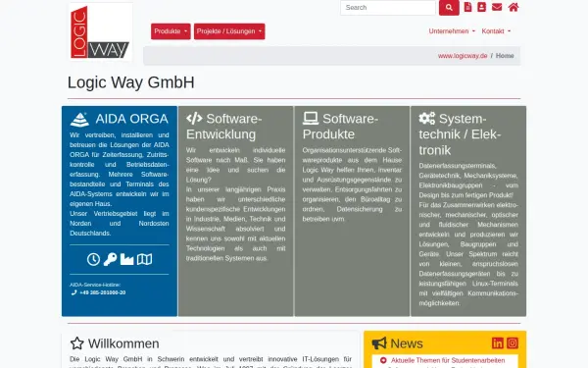The image size is (588, 368).
Task: Click the code brackets icon
Action: [x=194, y=119]
